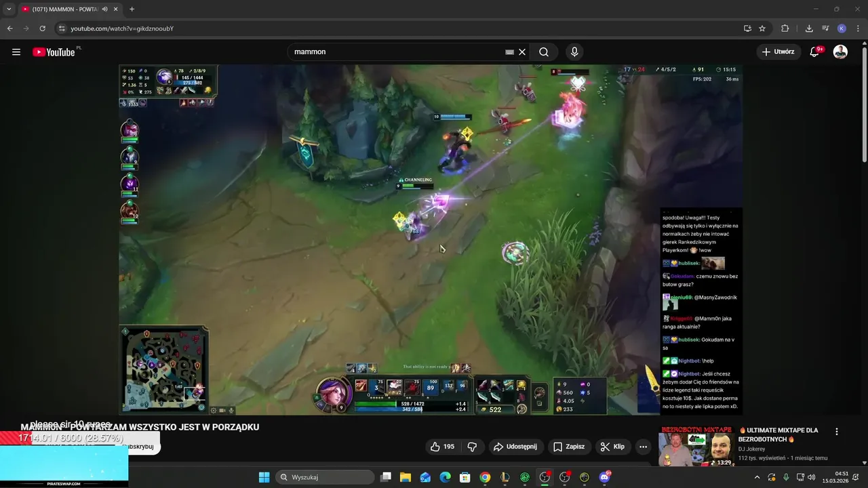Open the Chrome three-dot main menu
The image size is (868, 488).
858,28
